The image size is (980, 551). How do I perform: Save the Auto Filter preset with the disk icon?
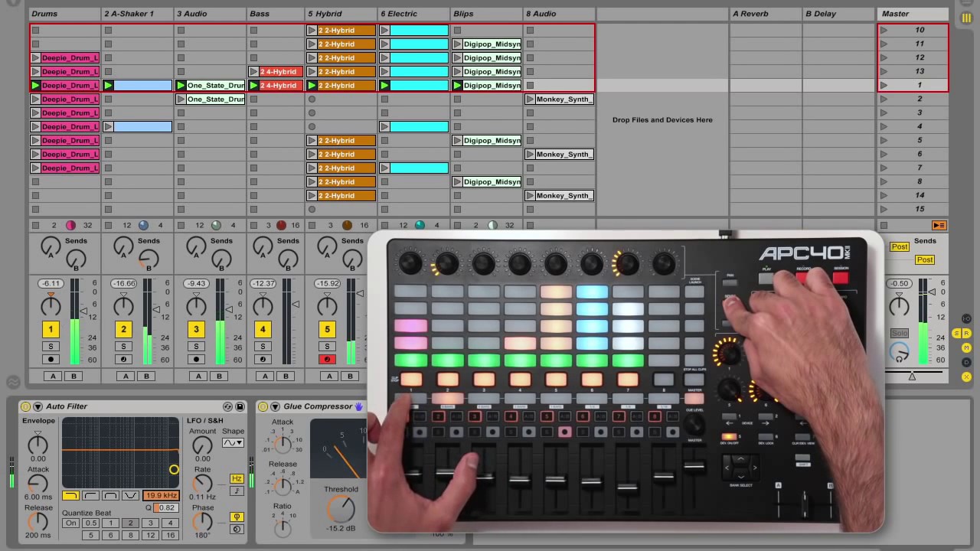point(240,406)
